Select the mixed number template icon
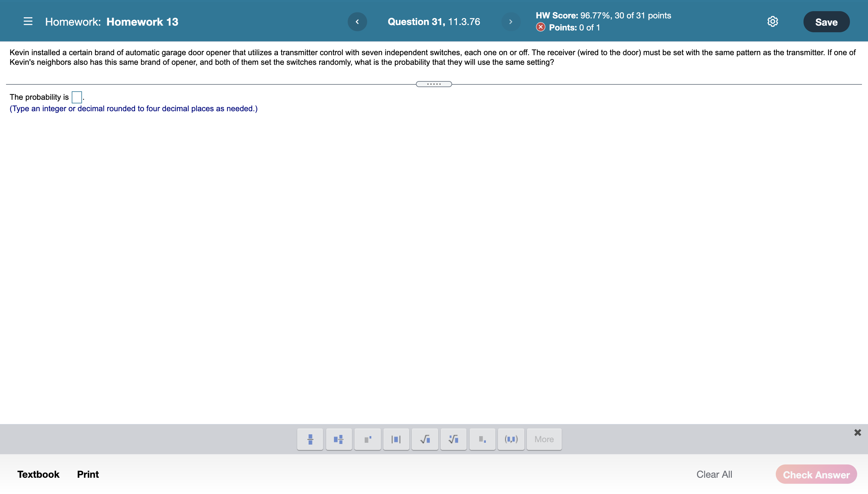This screenshot has height=494, width=868. click(x=338, y=439)
